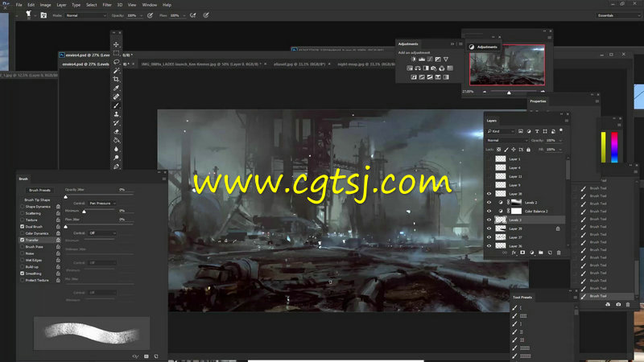
Task: Add a Photo Filter adjustment
Action: tap(434, 68)
